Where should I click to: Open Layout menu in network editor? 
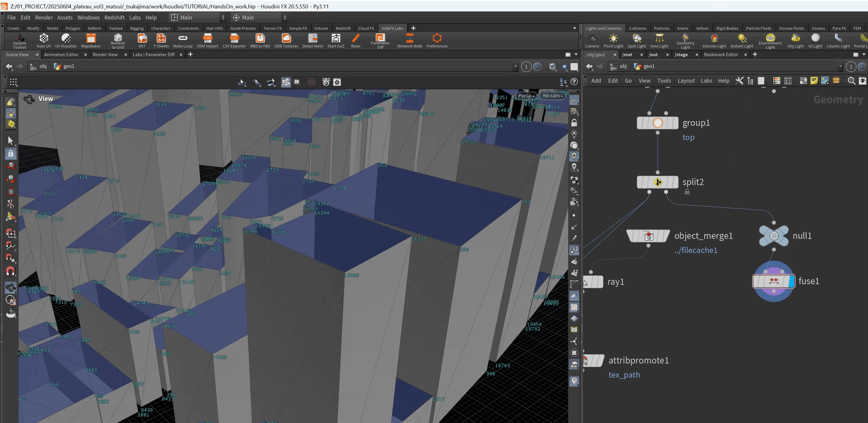pos(686,81)
